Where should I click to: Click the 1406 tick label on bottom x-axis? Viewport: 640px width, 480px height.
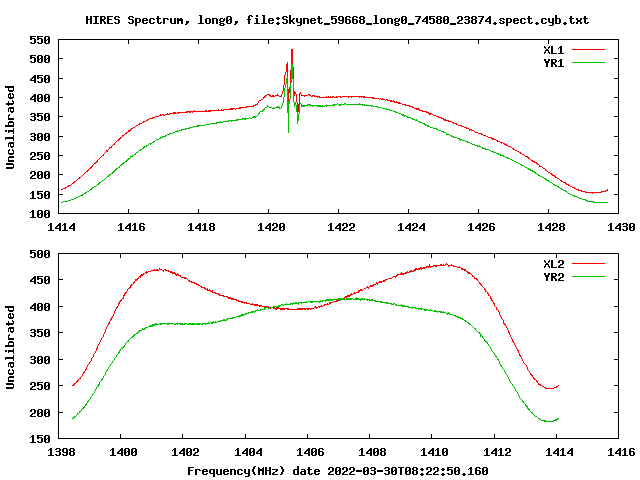(310, 452)
